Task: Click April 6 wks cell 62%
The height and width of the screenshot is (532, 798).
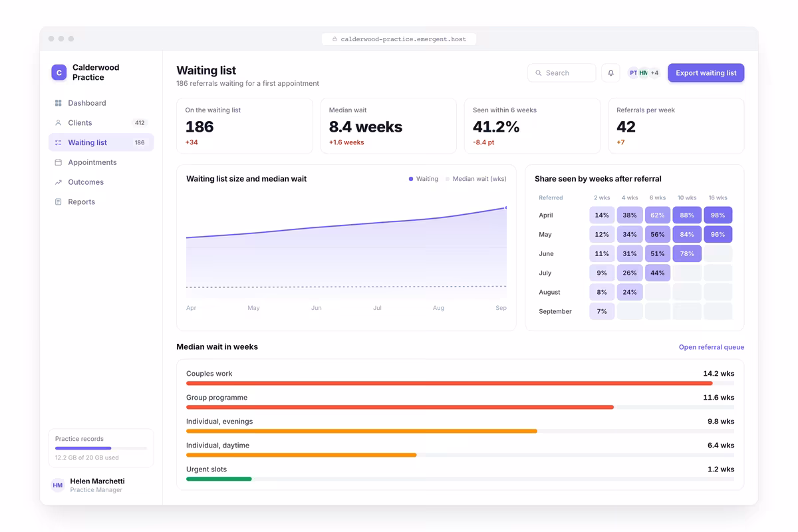Action: 658,215
